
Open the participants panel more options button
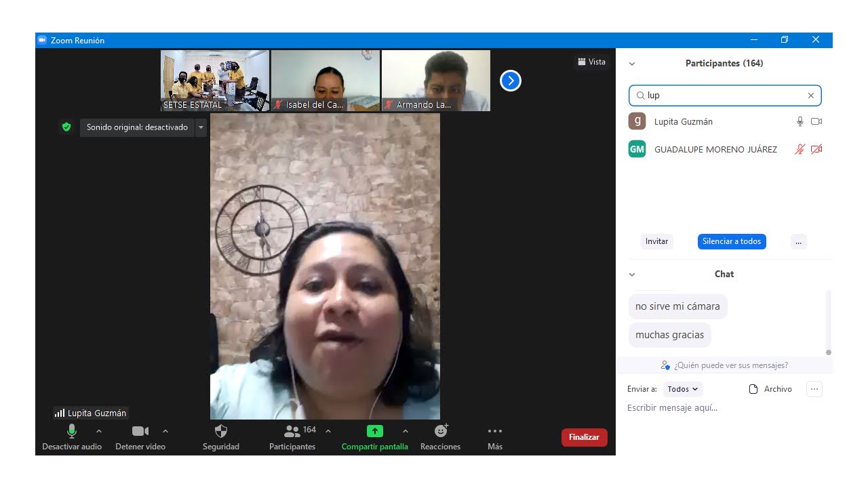798,241
